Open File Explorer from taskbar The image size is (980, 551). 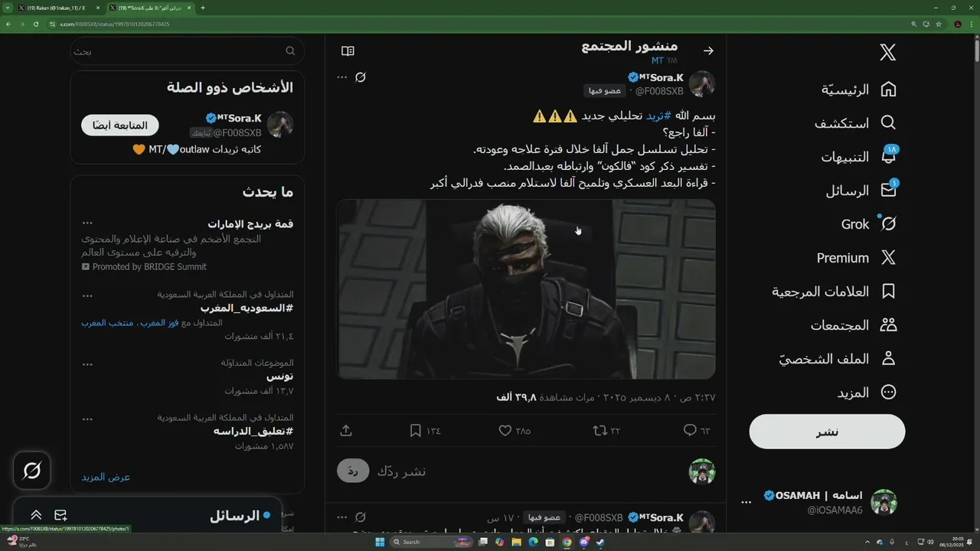[x=517, y=542]
